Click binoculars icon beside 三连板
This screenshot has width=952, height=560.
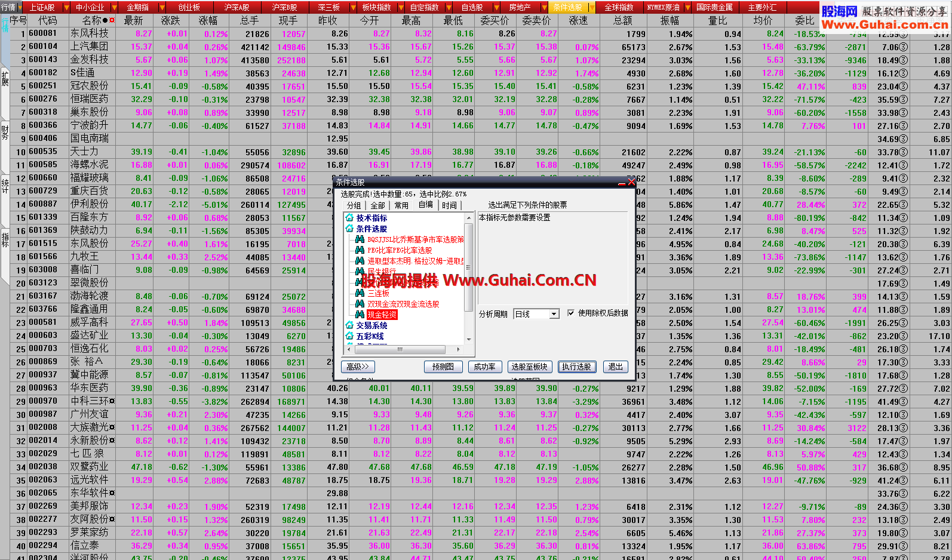coord(360,293)
